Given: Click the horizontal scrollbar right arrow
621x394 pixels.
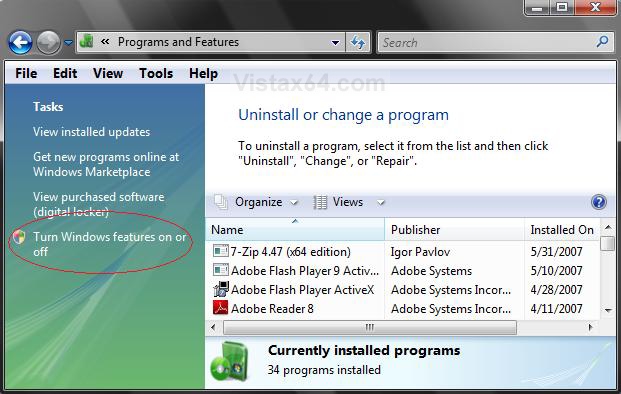Looking at the screenshot, I should pos(591,327).
